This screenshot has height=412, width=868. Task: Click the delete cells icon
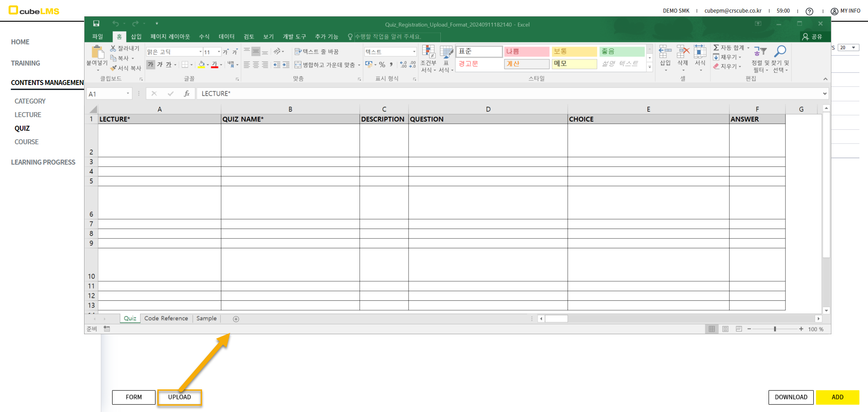pos(683,52)
